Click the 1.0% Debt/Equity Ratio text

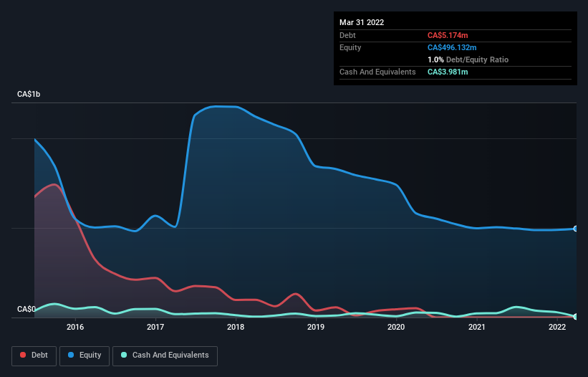click(x=468, y=59)
